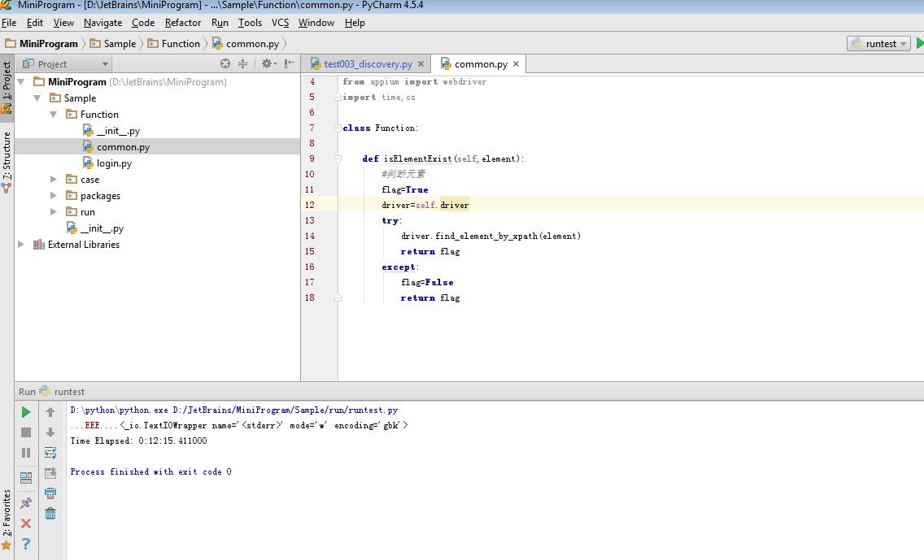Open Run panel help question mark
Screen dimensions: 924x560
point(26,544)
